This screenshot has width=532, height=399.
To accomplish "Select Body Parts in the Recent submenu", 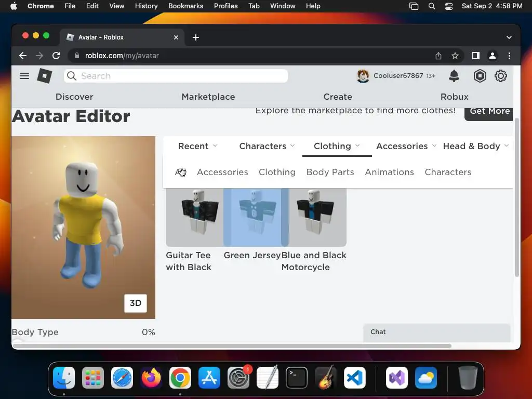I will coord(330,172).
